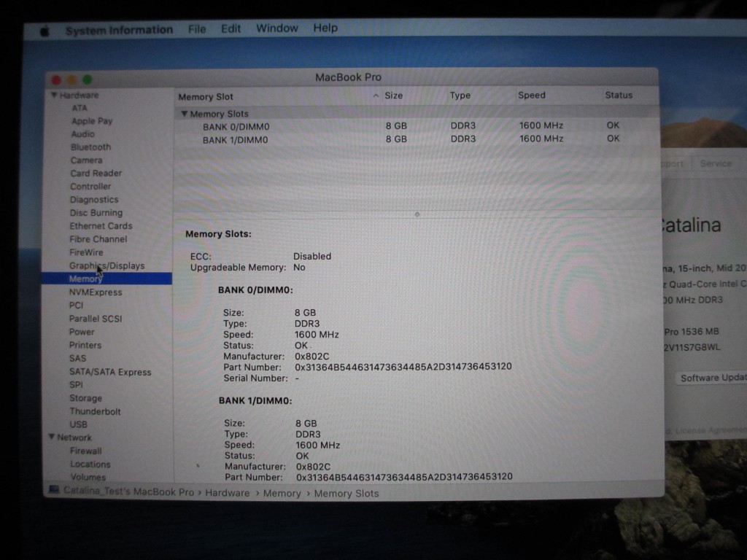
Task: Select USB in the sidebar
Action: (x=79, y=424)
